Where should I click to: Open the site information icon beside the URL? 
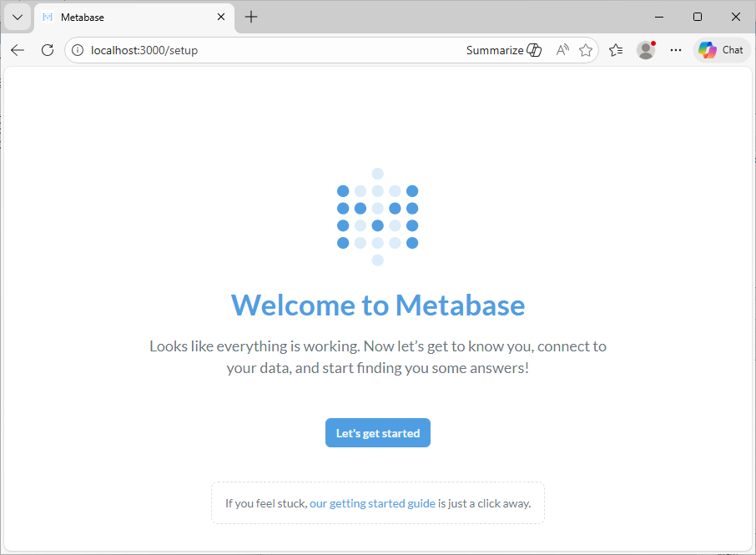point(77,50)
